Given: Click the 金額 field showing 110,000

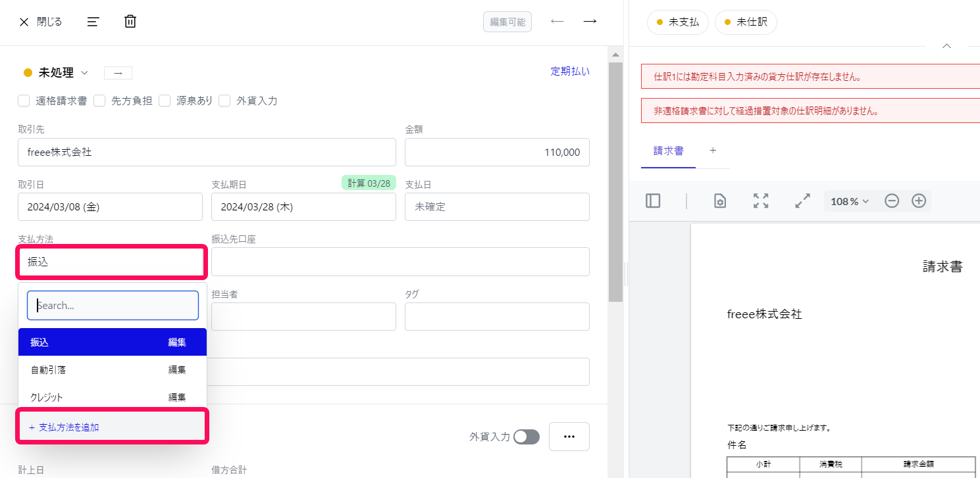Looking at the screenshot, I should pos(497,152).
